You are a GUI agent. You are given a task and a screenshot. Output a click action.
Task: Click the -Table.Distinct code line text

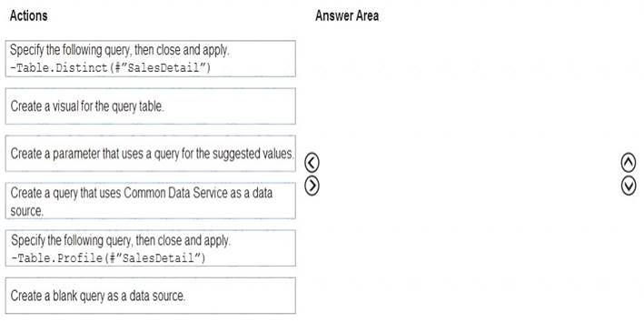click(111, 67)
